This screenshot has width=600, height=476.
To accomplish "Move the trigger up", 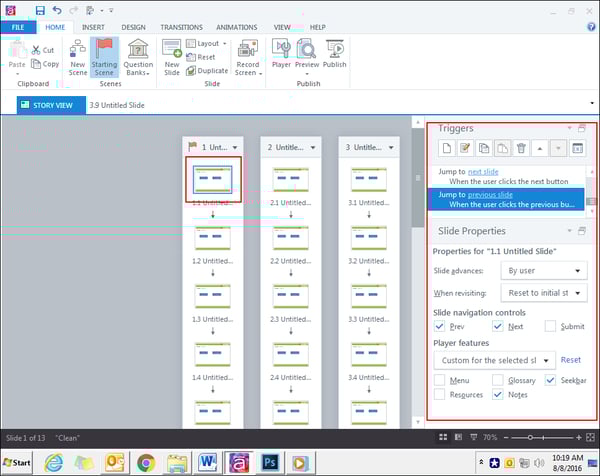I will click(540, 148).
